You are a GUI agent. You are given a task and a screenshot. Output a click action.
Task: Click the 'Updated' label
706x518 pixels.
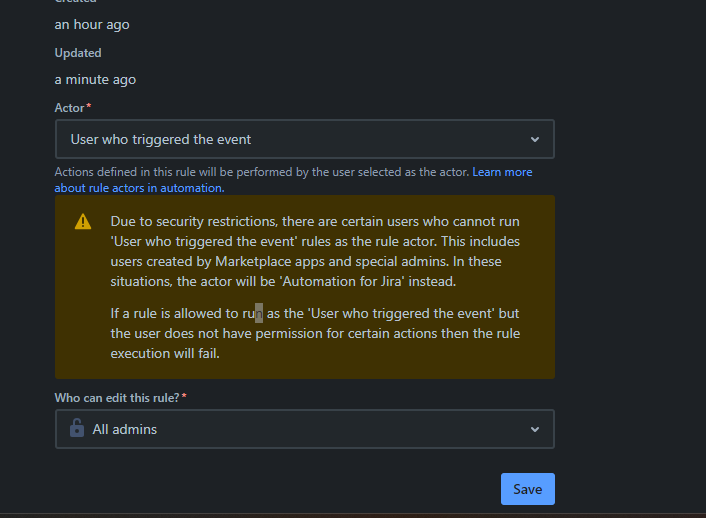pos(78,53)
